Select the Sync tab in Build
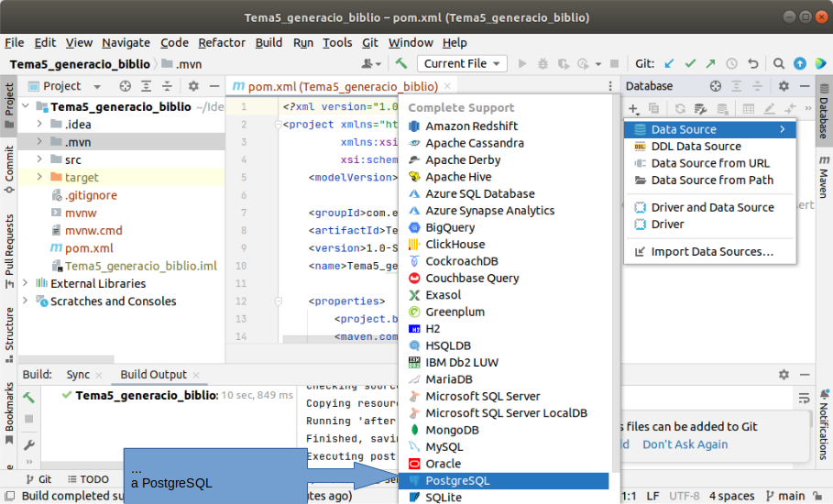 (x=78, y=375)
